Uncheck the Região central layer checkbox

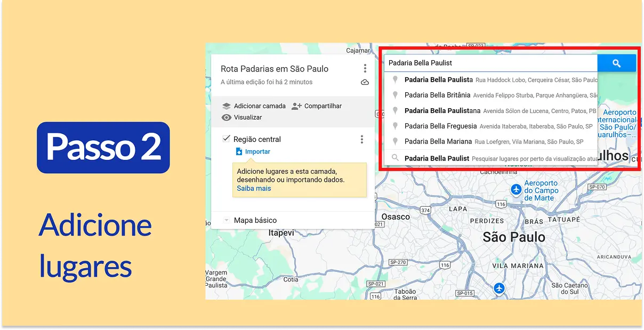pyautogui.click(x=226, y=139)
